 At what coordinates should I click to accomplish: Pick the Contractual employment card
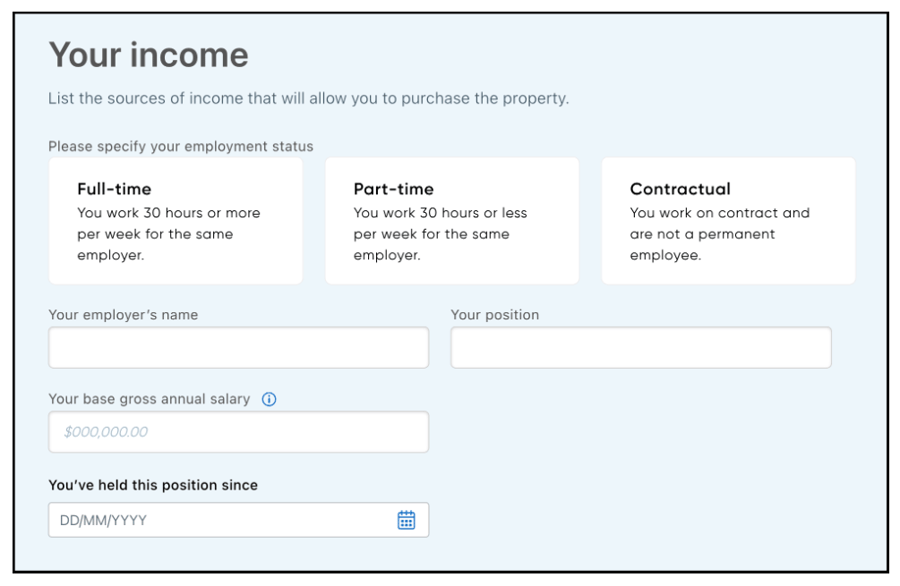(728, 221)
